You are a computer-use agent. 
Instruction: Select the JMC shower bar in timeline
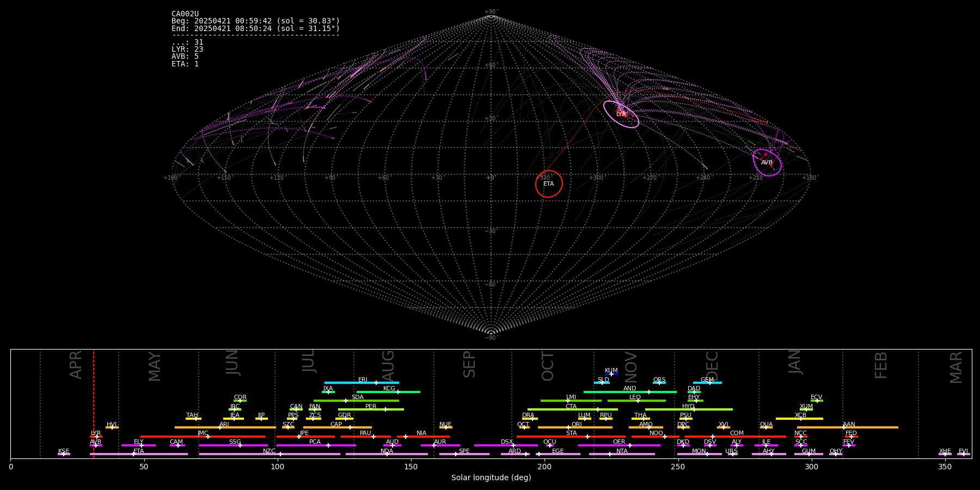(203, 437)
